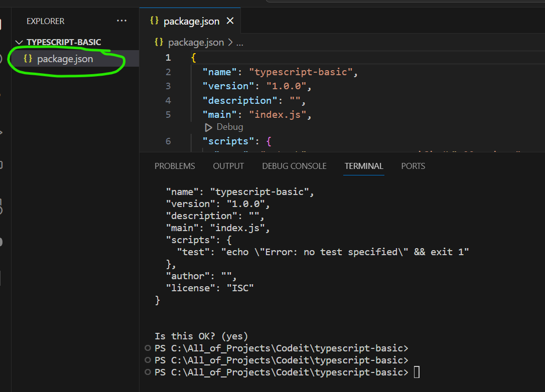Click the "name" key in the editor

(x=220, y=72)
